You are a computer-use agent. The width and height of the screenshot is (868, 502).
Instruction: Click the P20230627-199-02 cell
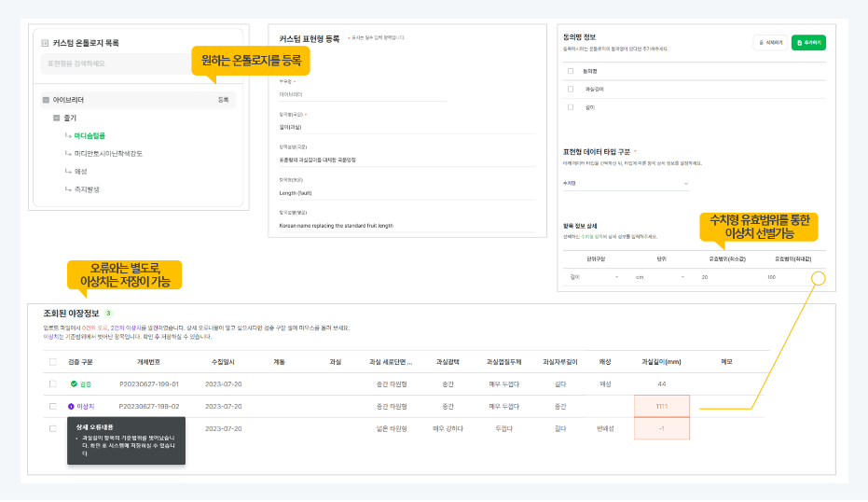pyautogui.click(x=149, y=407)
